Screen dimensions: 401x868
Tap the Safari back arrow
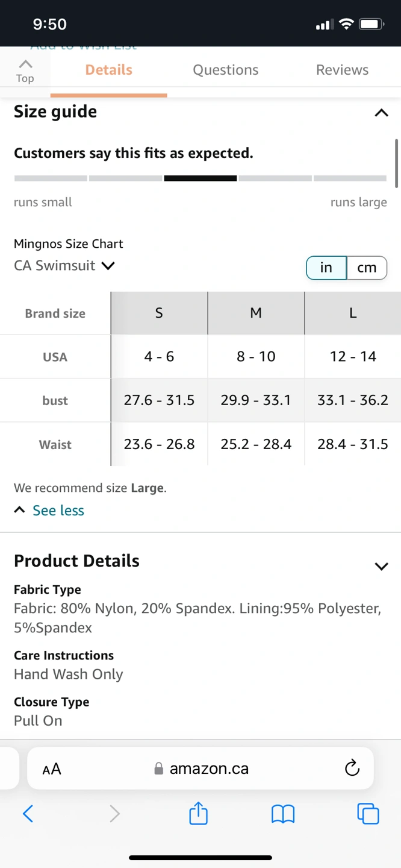pos(28,814)
